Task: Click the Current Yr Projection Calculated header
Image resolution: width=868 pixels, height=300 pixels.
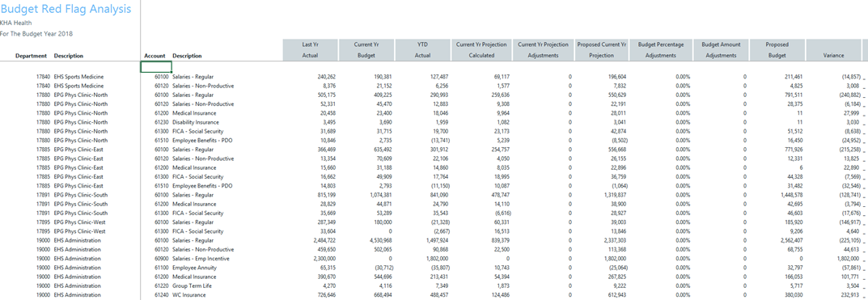Action: pyautogui.click(x=481, y=50)
